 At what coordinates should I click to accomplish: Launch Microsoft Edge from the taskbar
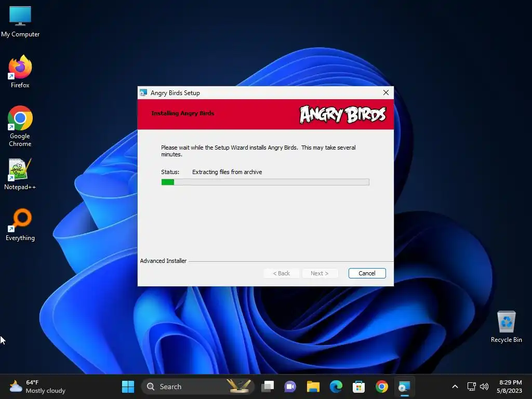pyautogui.click(x=336, y=387)
